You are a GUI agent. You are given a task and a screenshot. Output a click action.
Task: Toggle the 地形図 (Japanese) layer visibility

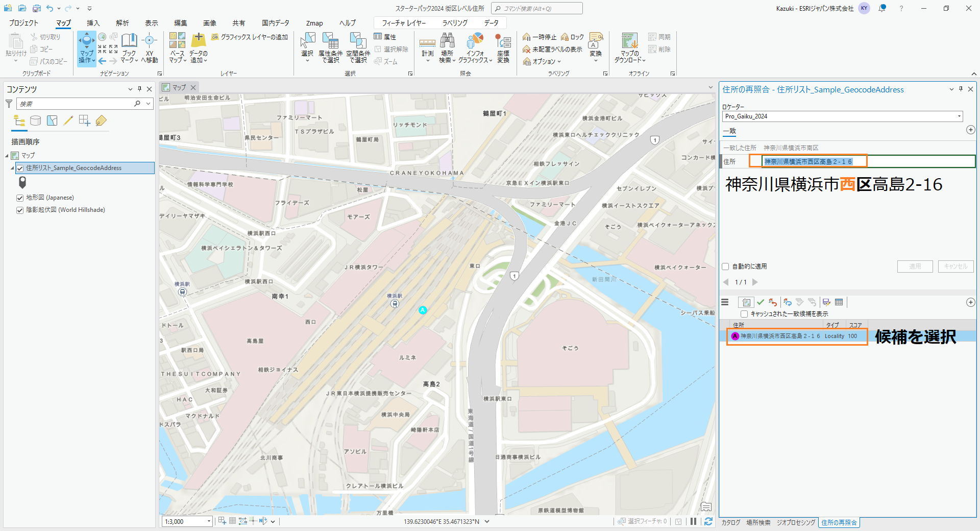point(20,198)
